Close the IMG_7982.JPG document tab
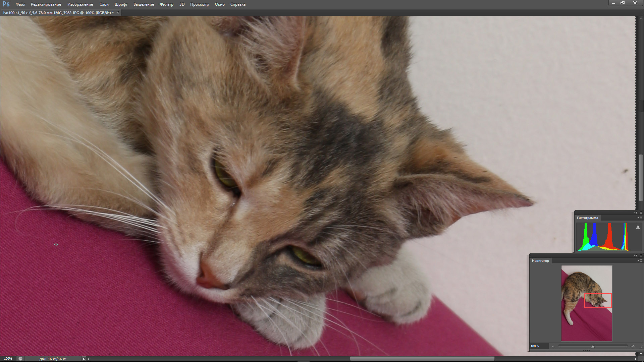The image size is (644, 362). (x=118, y=13)
